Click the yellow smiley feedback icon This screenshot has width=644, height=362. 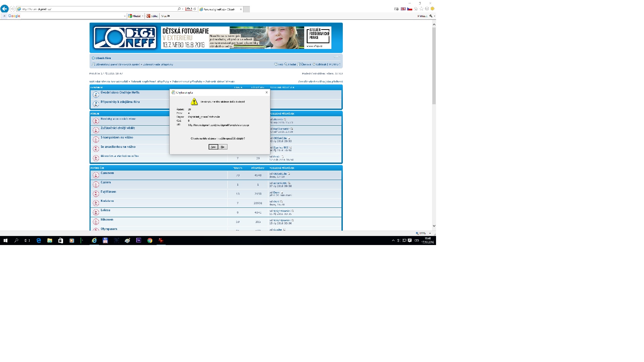(x=432, y=9)
